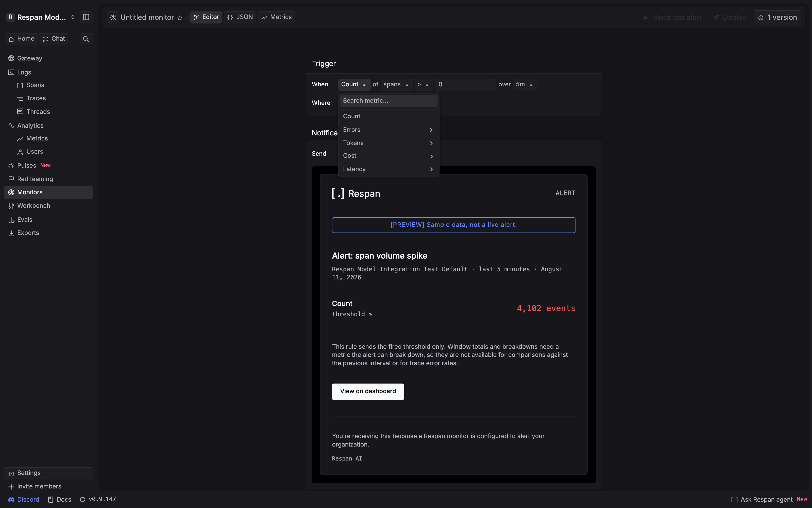Open Monitors in sidebar
The image size is (812, 508).
tap(48, 192)
